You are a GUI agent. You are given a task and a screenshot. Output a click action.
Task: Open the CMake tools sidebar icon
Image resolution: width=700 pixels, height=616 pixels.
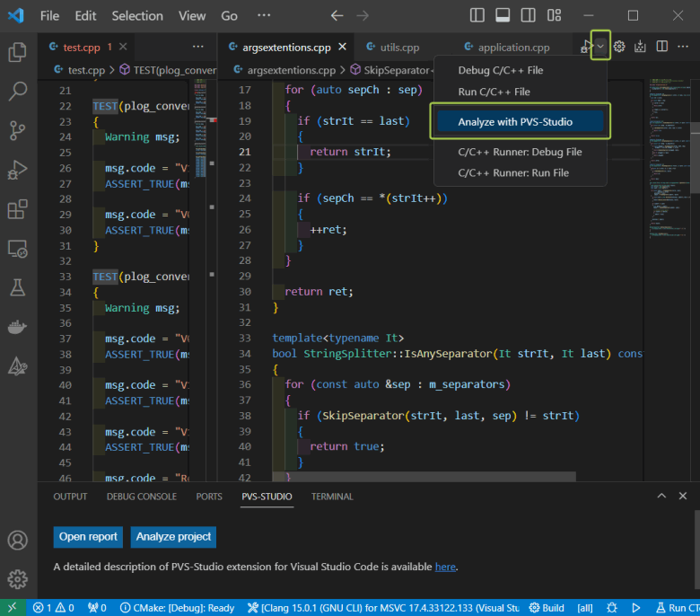tap(17, 366)
